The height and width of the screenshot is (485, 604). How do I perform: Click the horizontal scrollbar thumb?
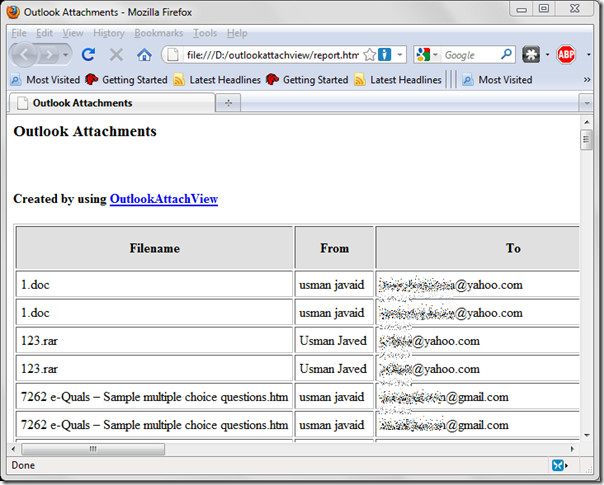[x=93, y=449]
